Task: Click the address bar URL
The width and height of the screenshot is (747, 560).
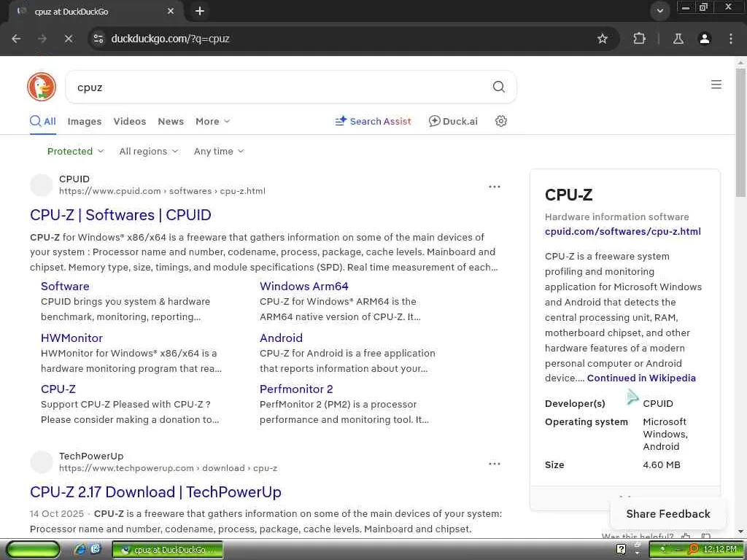Action: pyautogui.click(x=170, y=39)
